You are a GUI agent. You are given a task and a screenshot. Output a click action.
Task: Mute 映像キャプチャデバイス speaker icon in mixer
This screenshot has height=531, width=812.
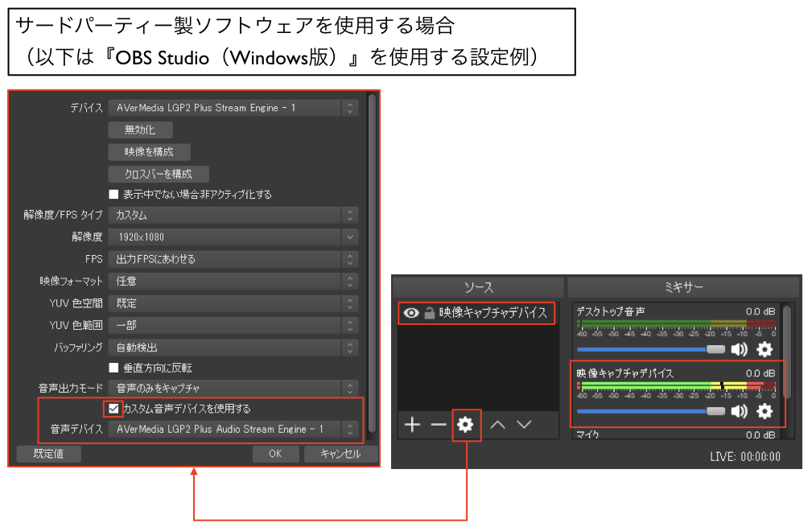pos(740,411)
